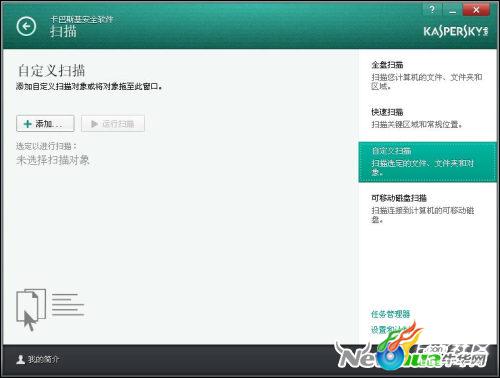Screen dimensions: 500x378
Task: Click the user profile icon in footer
Action: pyautogui.click(x=21, y=359)
